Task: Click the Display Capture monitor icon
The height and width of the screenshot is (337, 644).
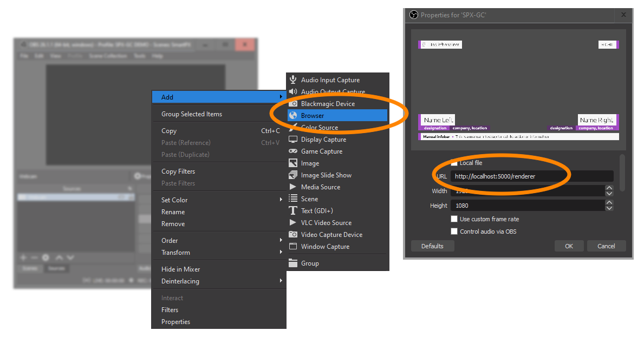Action: [x=293, y=140]
